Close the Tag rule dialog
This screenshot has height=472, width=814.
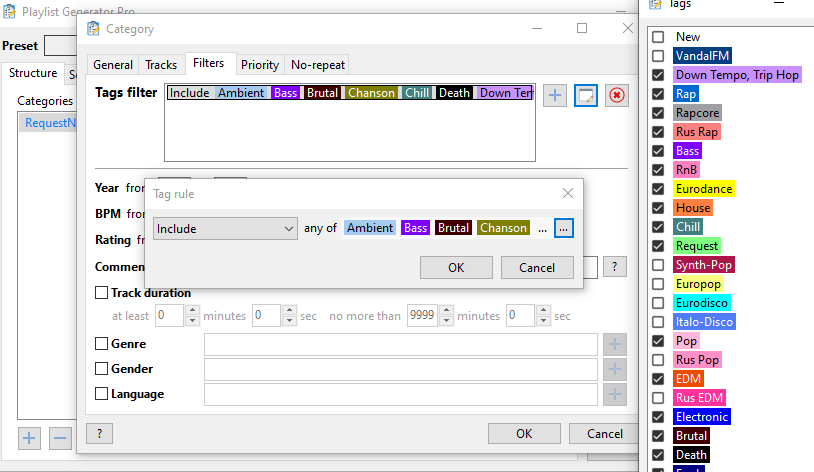pos(568,194)
